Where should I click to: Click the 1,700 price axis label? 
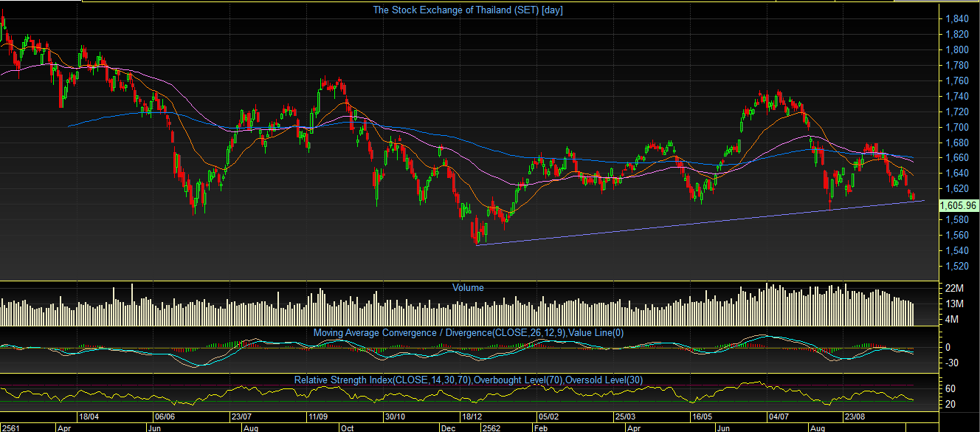pos(956,127)
